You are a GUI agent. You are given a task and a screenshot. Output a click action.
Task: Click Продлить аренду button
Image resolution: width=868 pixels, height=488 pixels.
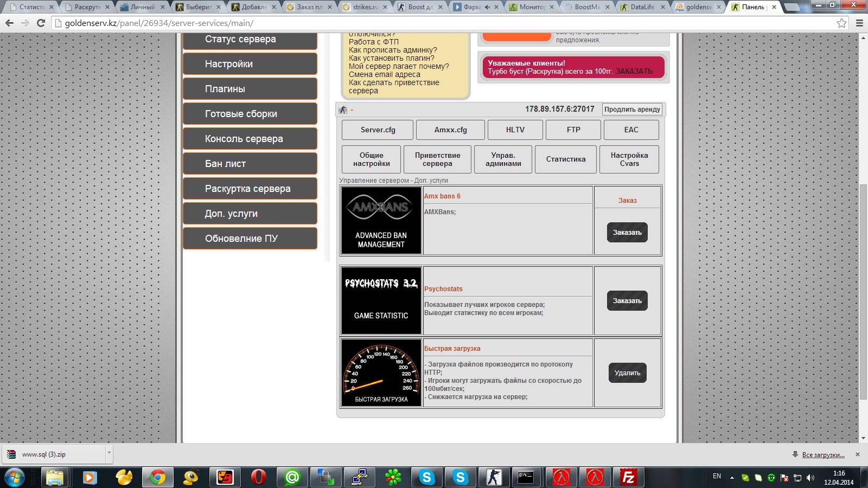pyautogui.click(x=632, y=110)
